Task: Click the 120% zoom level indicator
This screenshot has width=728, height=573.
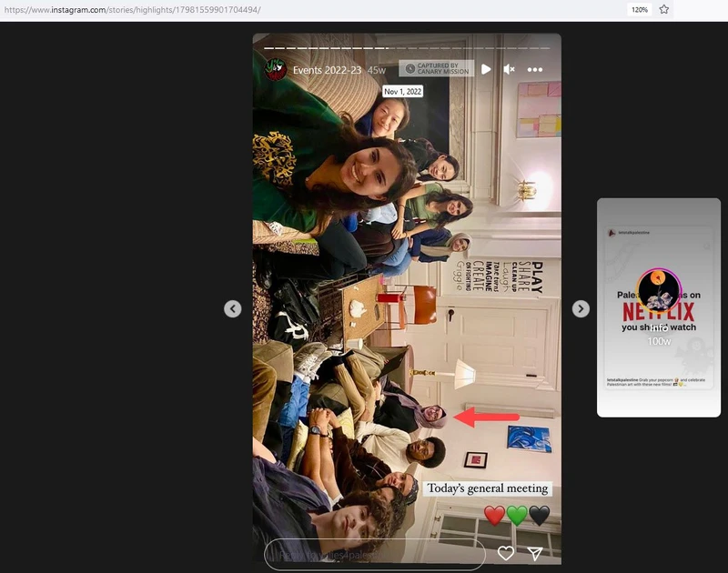Action: point(640,9)
